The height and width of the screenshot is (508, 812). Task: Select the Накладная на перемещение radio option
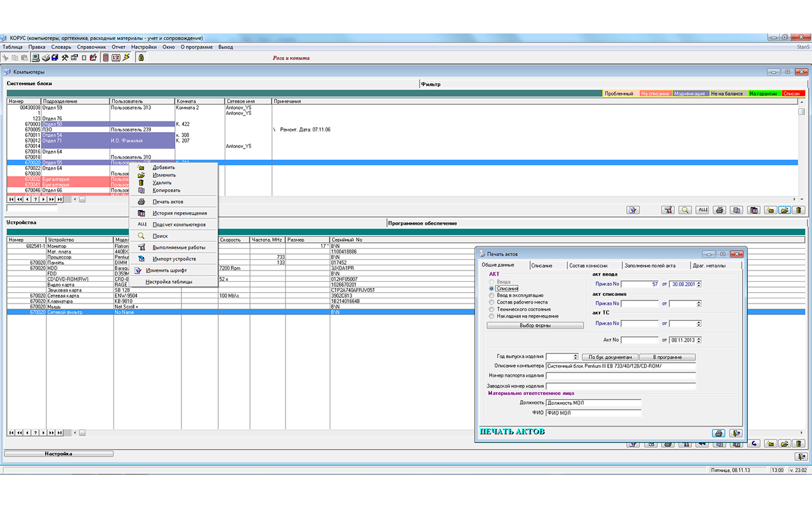pos(492,316)
